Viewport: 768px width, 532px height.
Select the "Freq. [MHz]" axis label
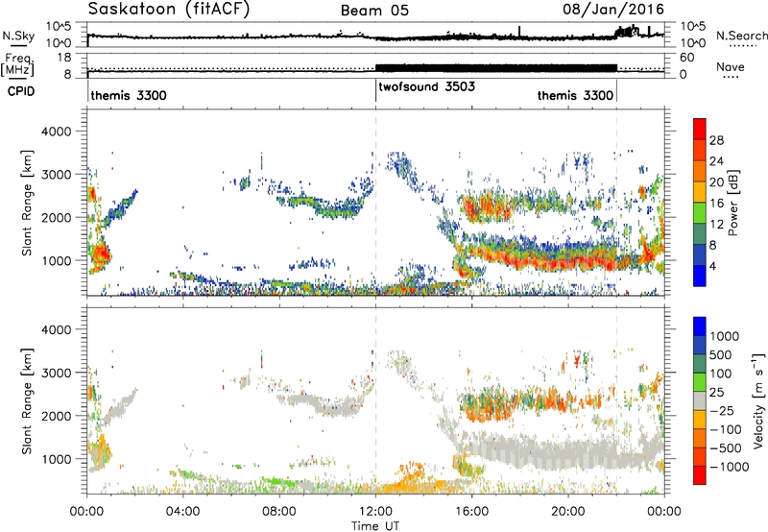(x=18, y=65)
